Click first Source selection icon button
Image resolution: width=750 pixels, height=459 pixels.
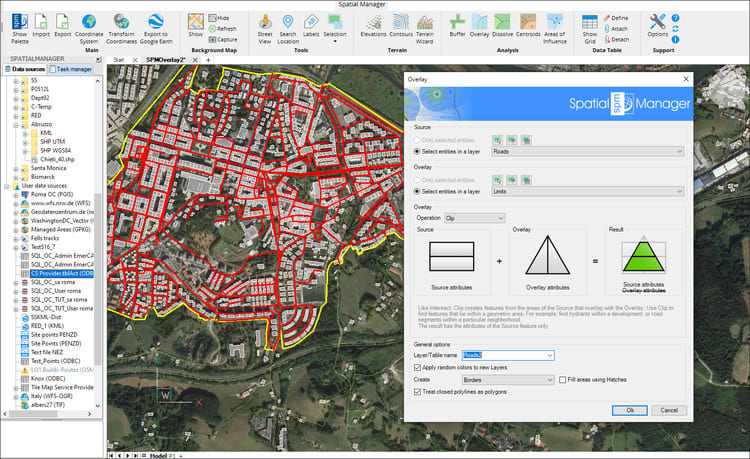pos(498,140)
